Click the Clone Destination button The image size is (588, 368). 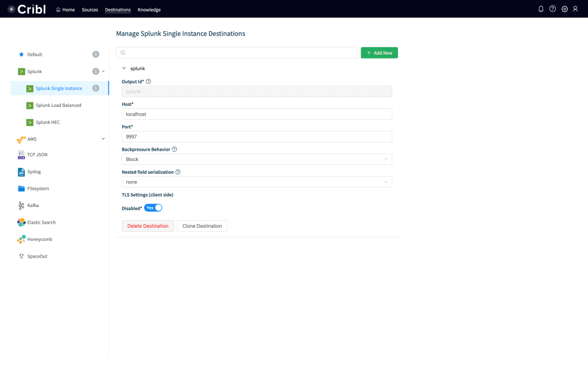tap(202, 226)
